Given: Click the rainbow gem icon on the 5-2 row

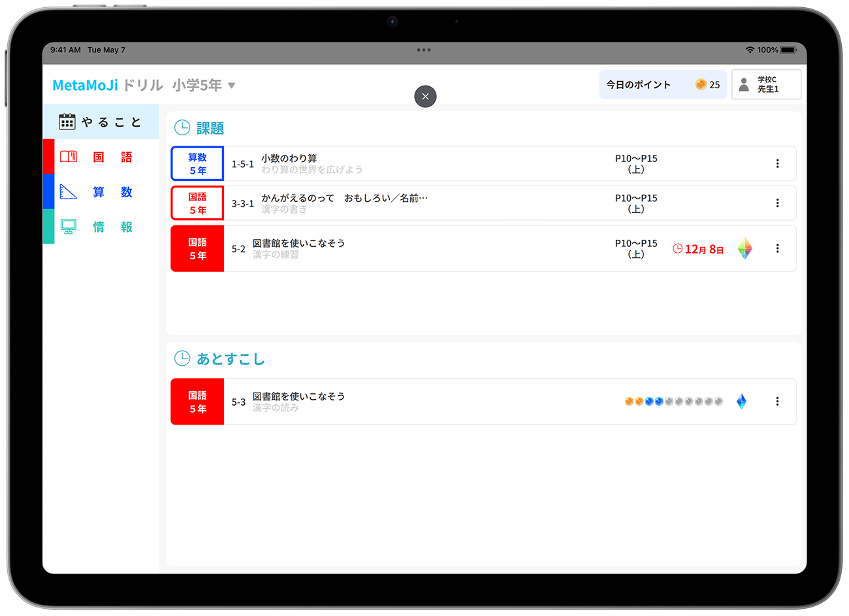Looking at the screenshot, I should [745, 248].
